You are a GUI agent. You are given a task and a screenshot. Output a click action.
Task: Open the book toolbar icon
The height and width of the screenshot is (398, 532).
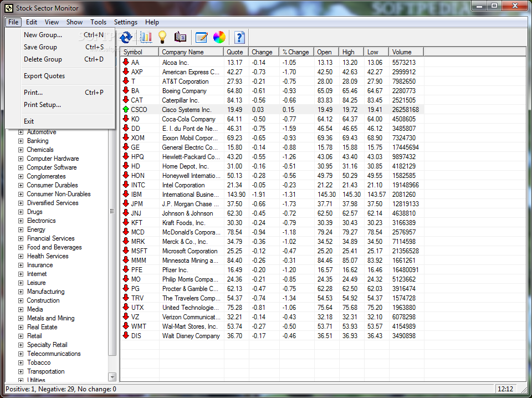[x=180, y=37]
